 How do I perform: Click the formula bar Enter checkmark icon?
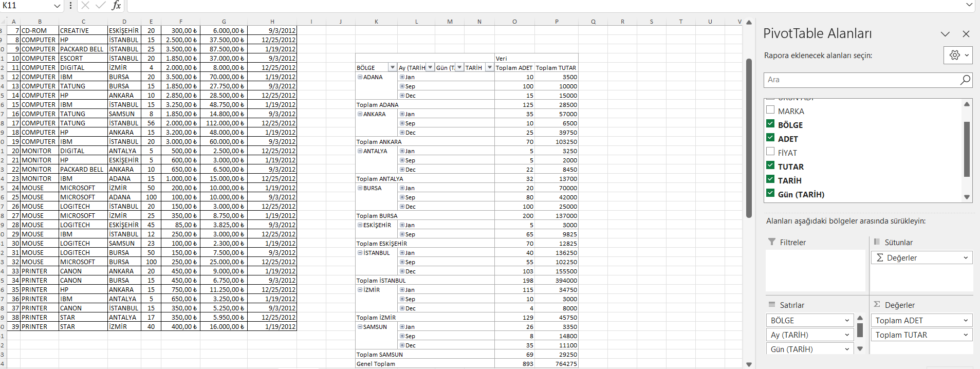point(101,5)
